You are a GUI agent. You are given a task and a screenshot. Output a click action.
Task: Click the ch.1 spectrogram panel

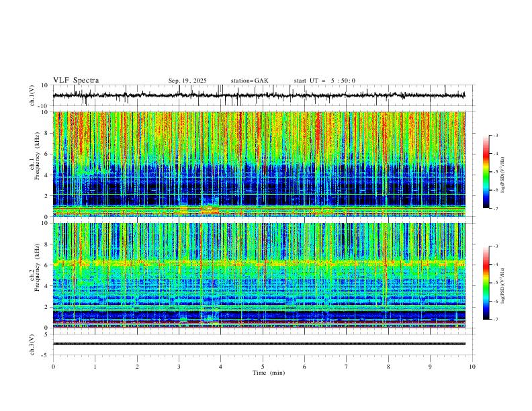pos(259,164)
